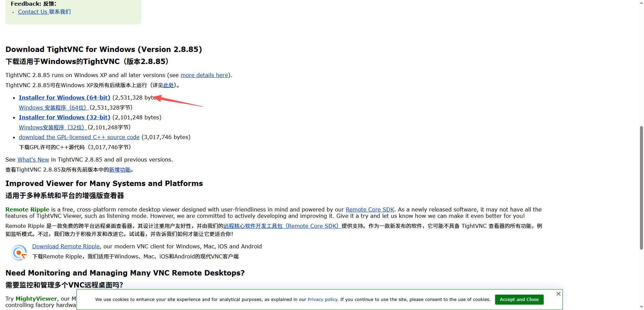Click the green 'MightyViewer' text
This screenshot has width=644, height=310.
coord(36,299)
